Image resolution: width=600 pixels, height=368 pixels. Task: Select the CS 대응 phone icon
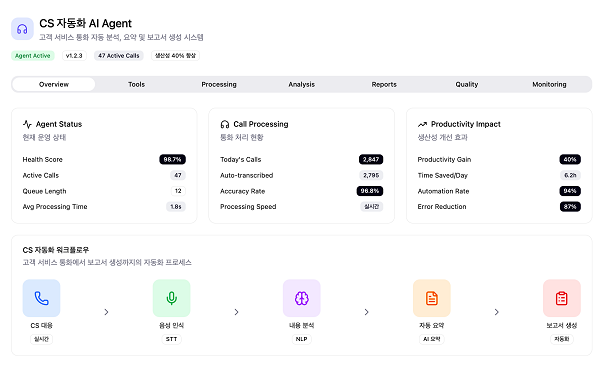(x=41, y=298)
